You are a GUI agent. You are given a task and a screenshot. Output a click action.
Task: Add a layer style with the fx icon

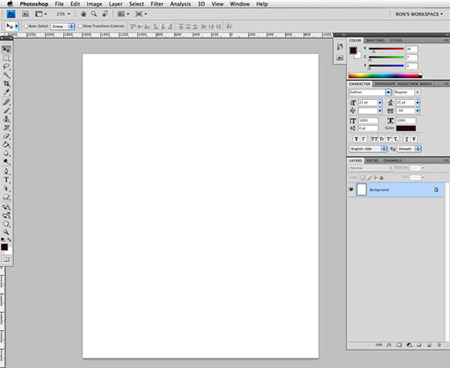click(389, 345)
